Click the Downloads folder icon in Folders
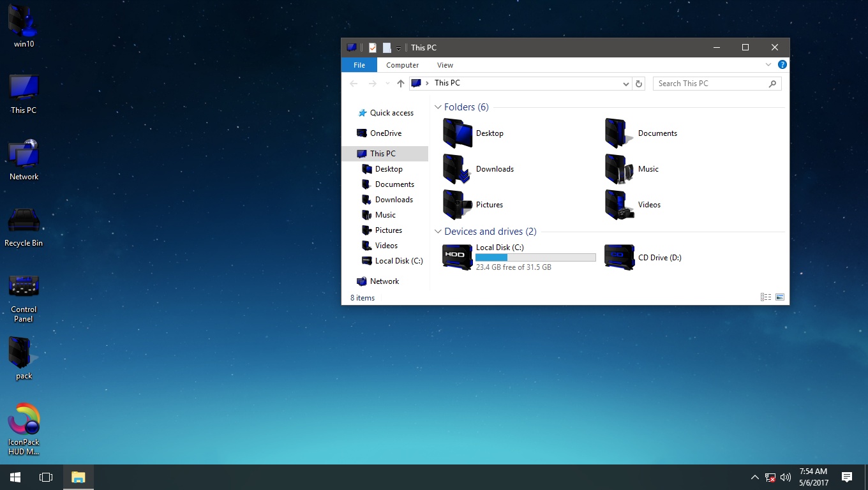 tap(458, 169)
